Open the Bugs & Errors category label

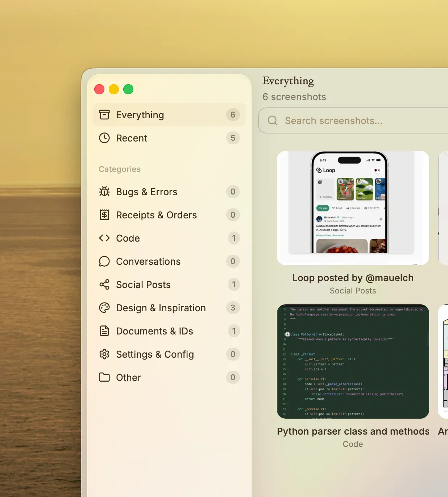[147, 192]
